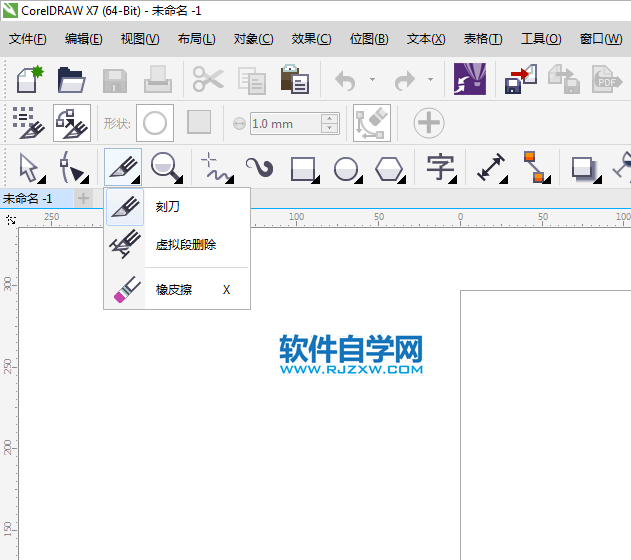631x560 pixels.
Task: Click the CorelDRAW logo in the title bar
Action: tap(10, 10)
